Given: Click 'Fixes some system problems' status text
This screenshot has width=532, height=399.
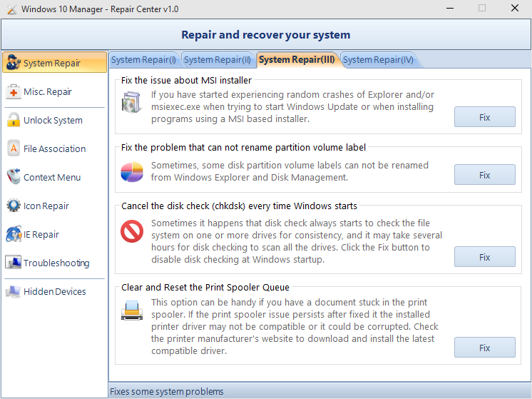Looking at the screenshot, I should click(x=167, y=392).
